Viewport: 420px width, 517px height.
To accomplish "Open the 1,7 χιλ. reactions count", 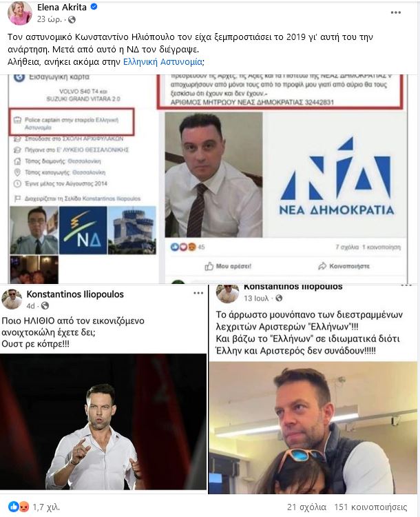I will pyautogui.click(x=46, y=507).
